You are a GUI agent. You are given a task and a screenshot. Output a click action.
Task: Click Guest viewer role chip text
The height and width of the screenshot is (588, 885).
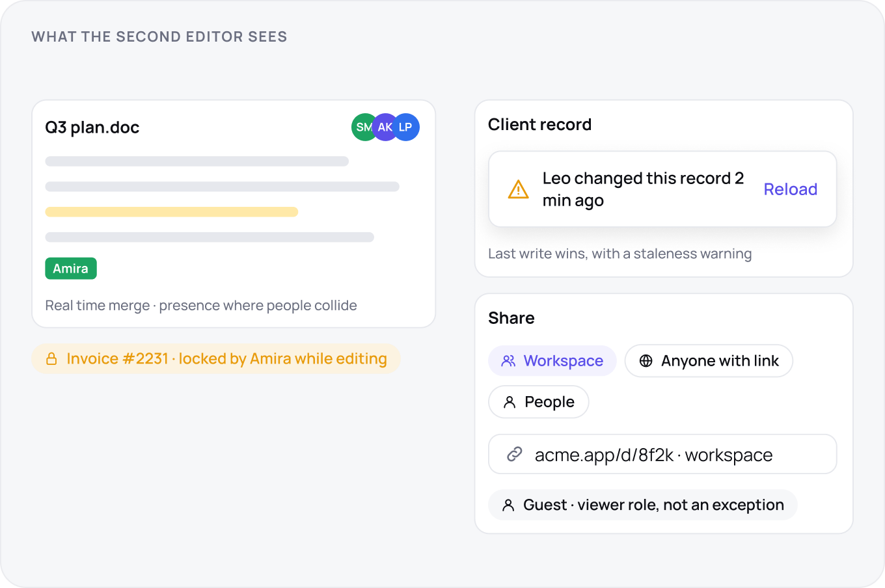(653, 505)
